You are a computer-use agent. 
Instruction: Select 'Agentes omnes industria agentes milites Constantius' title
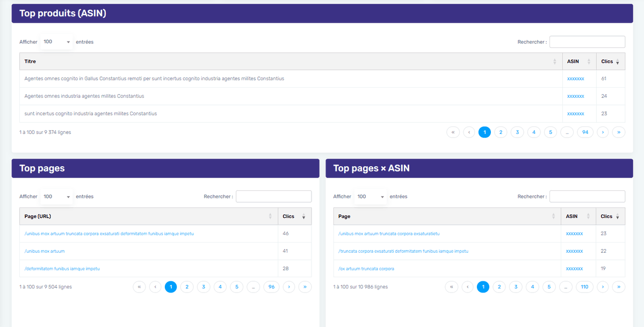tap(84, 96)
